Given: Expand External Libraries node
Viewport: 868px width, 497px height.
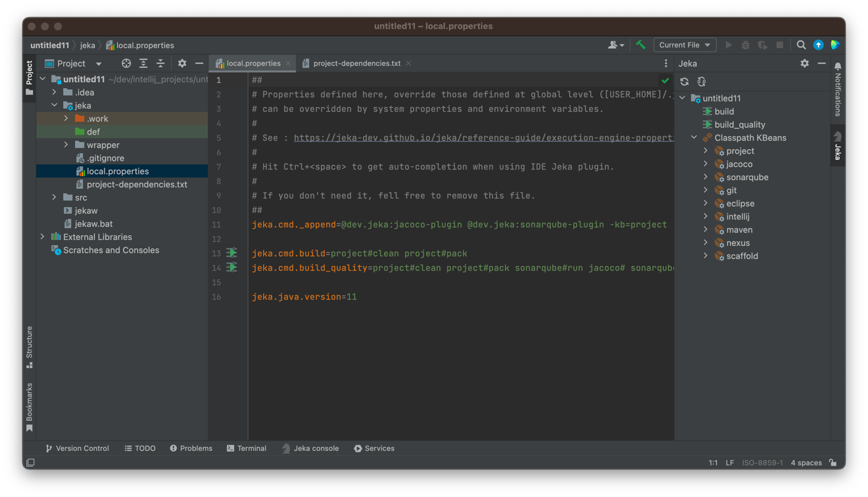Looking at the screenshot, I should (43, 237).
